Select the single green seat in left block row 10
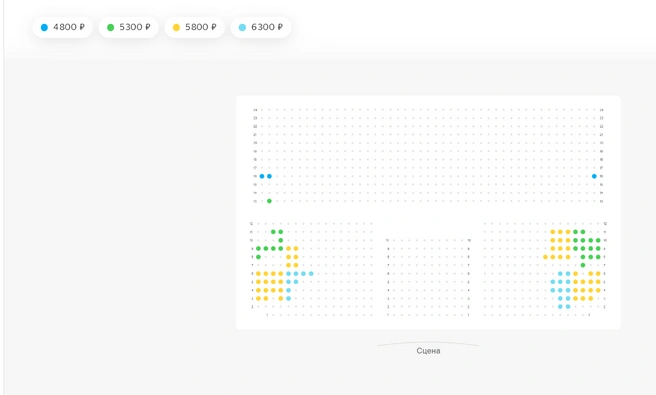 coord(281,240)
